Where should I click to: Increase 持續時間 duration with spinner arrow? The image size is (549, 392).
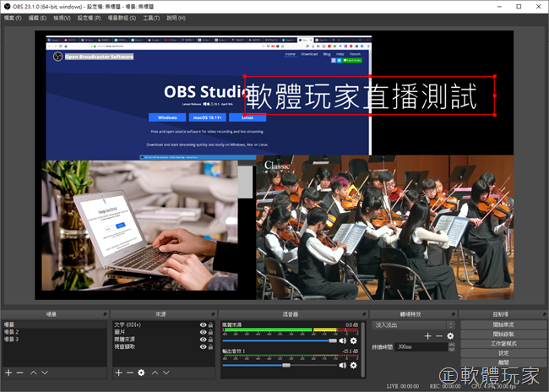(x=453, y=345)
